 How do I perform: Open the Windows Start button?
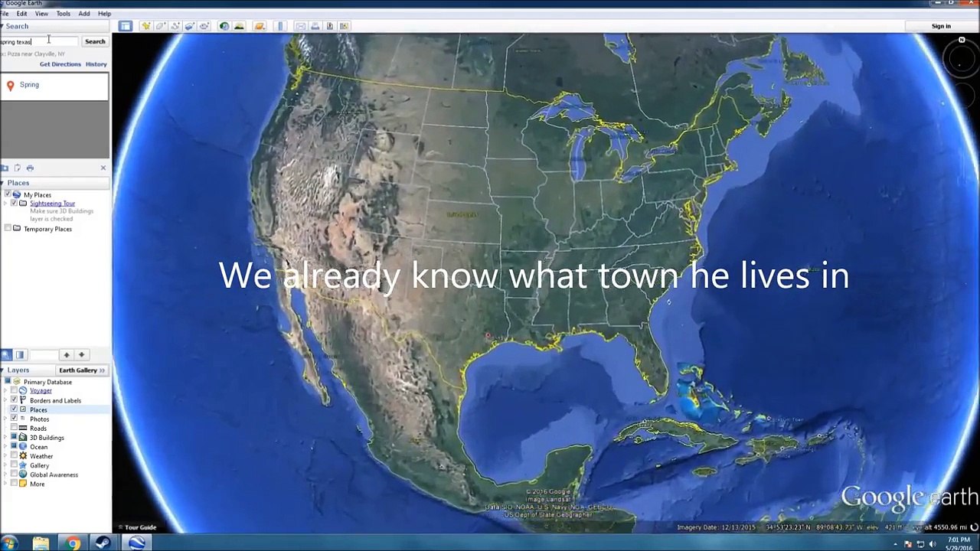coord(9,543)
